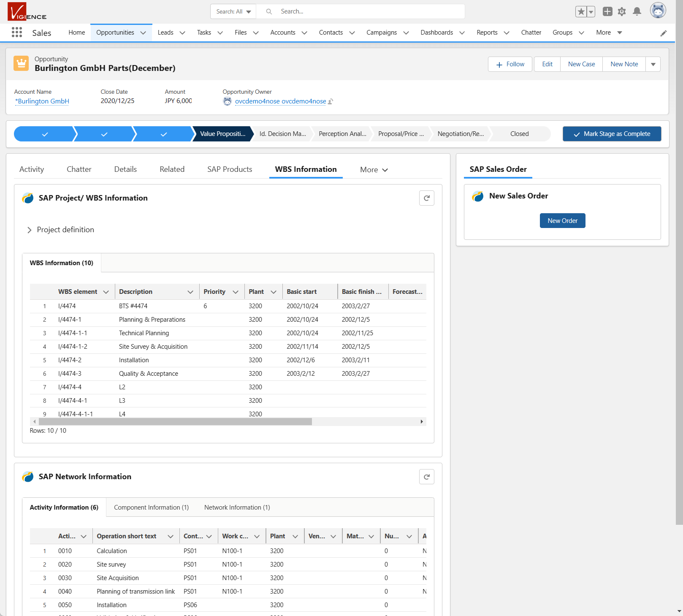
Task: Click the New Order button
Action: pyautogui.click(x=562, y=221)
